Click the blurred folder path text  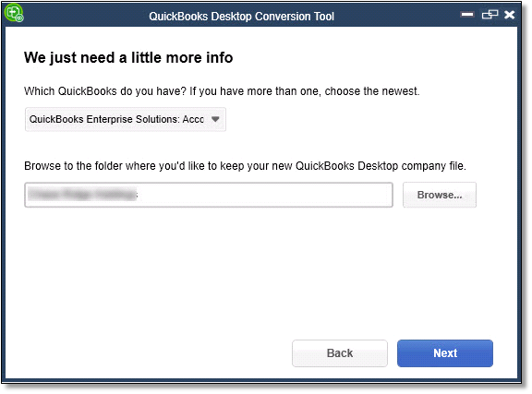coord(82,195)
